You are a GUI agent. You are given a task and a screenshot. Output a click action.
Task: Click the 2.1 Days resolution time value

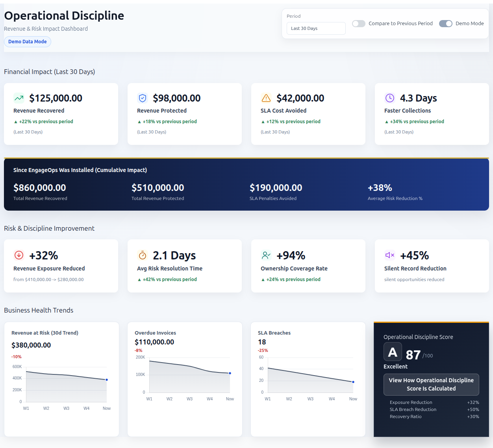(174, 255)
